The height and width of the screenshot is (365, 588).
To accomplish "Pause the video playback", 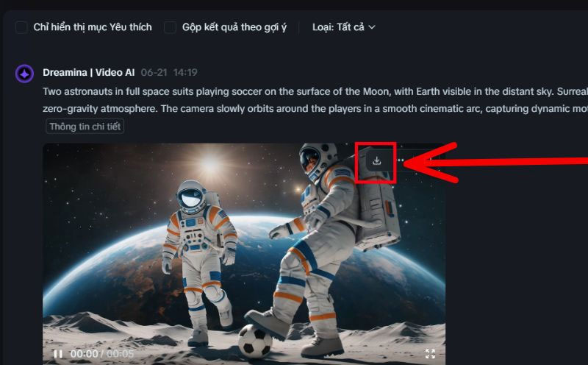I will [58, 354].
